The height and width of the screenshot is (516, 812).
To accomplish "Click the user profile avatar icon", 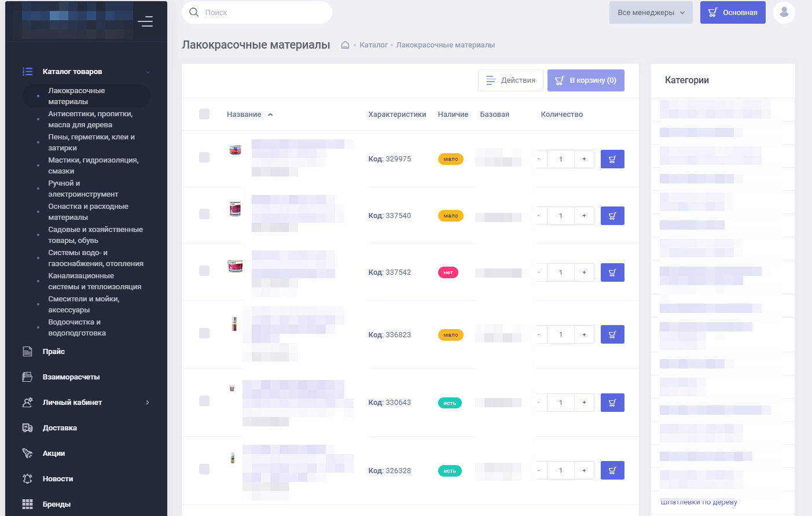I will pos(784,12).
